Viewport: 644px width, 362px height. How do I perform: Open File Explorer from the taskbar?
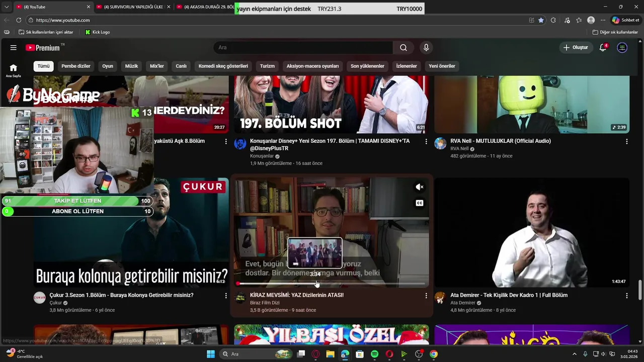click(x=331, y=354)
